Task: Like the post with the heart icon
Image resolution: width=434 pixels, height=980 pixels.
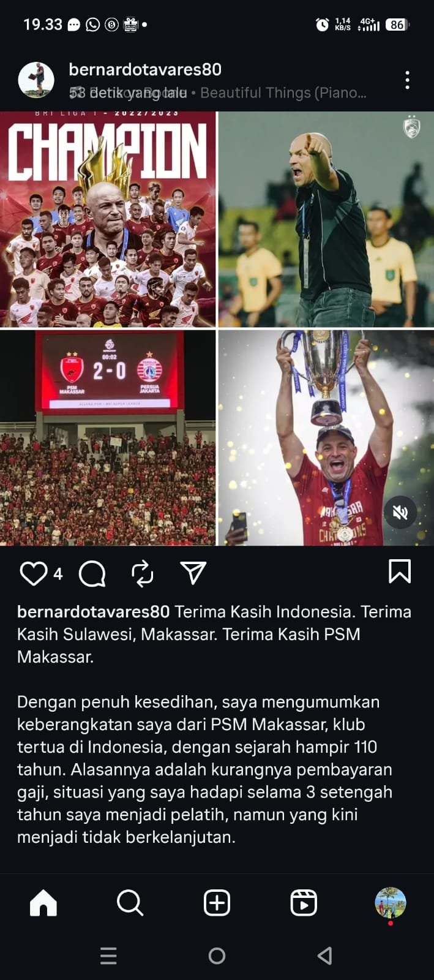Action: [x=34, y=573]
